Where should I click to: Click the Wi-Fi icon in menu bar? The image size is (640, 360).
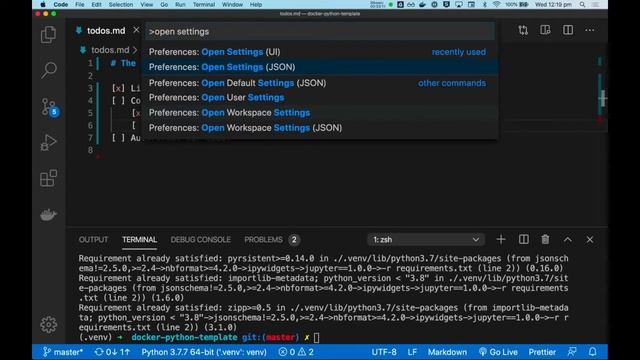(496, 4)
